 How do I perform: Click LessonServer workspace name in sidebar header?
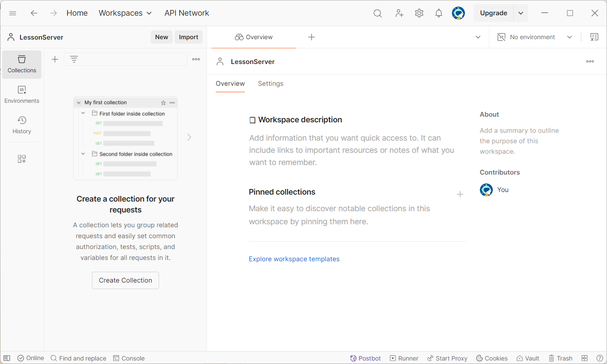tap(41, 37)
